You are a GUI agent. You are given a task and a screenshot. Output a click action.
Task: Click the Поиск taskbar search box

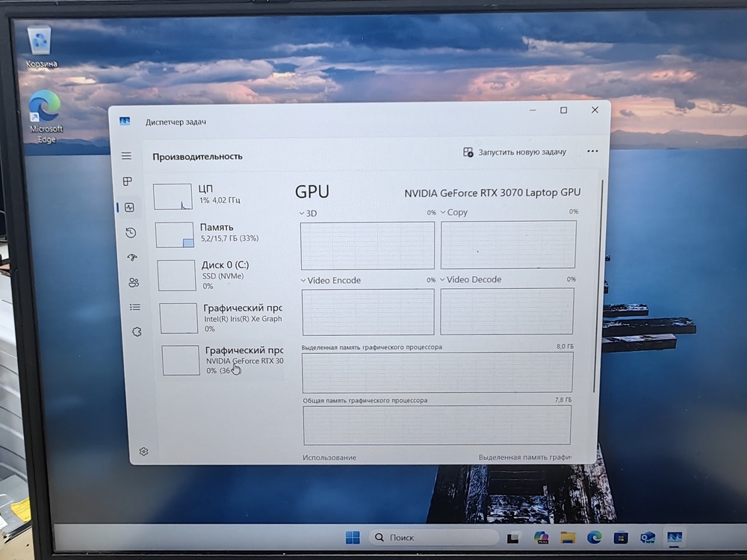(435, 538)
